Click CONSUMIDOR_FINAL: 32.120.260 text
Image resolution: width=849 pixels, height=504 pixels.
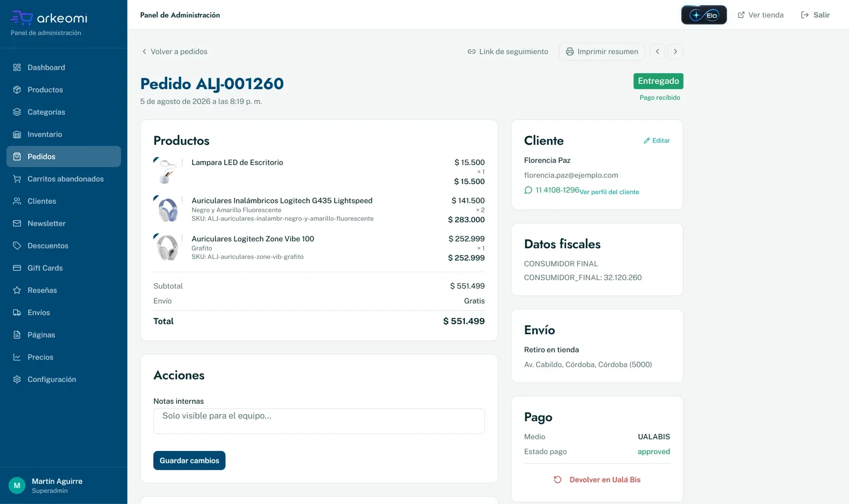tap(583, 277)
